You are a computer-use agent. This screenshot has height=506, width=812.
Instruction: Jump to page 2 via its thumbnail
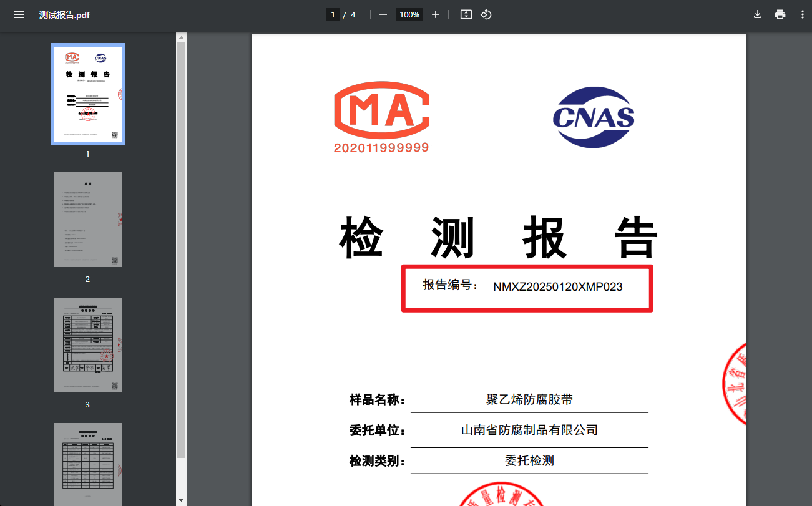point(87,220)
